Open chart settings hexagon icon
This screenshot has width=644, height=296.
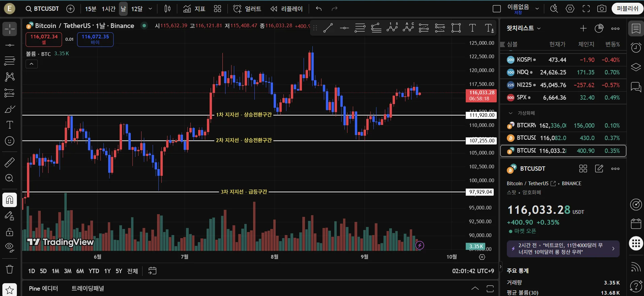pyautogui.click(x=570, y=9)
